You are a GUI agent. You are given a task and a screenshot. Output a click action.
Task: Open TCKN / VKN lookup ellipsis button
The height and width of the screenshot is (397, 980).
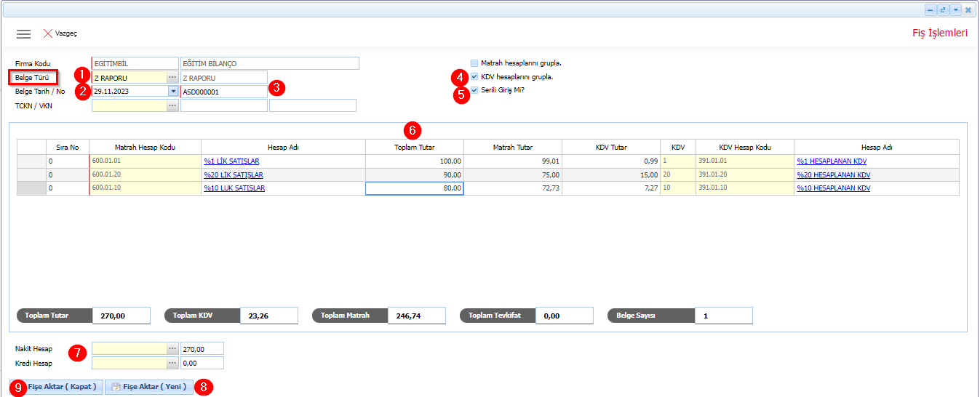(172, 105)
